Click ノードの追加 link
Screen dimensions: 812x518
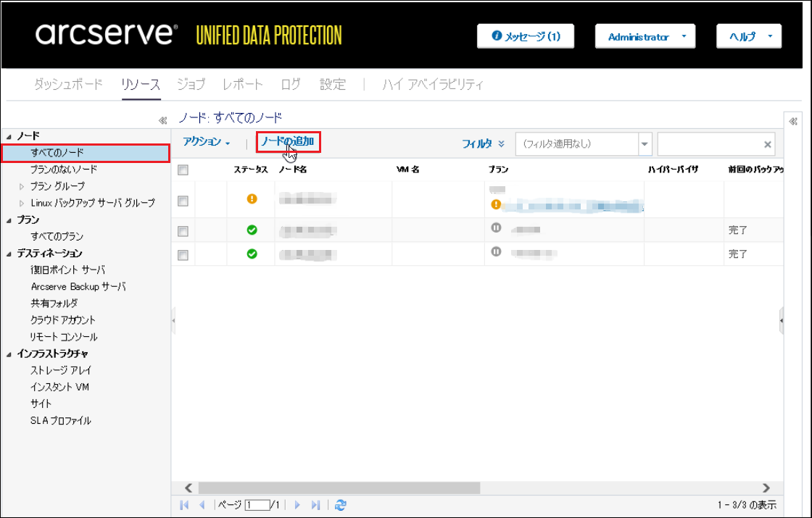pos(287,141)
